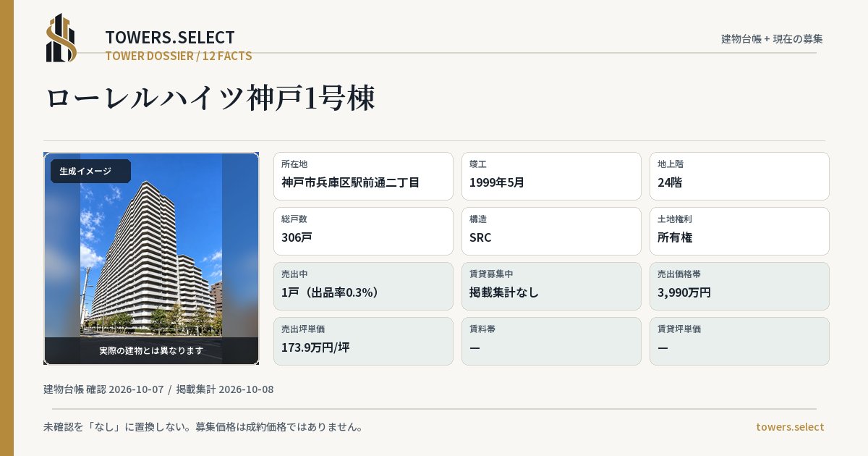This screenshot has width=868, height=456.
Task: Click the 賃料帯 card
Action: coord(551,341)
